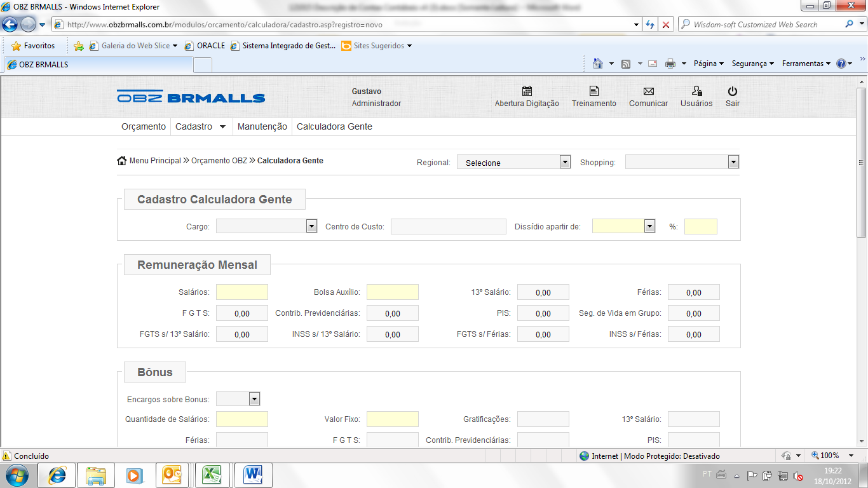Stop loading with the red X button
868x488 pixels.
click(x=665, y=24)
